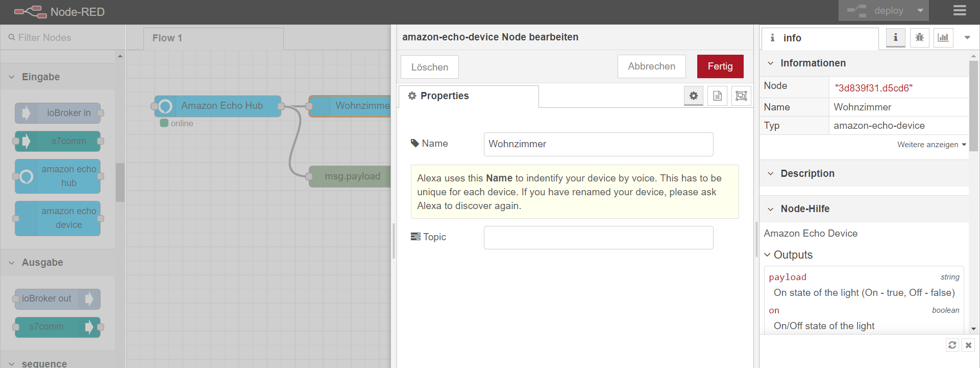Select the msg.payload debug node
This screenshot has height=368, width=980.
point(350,176)
